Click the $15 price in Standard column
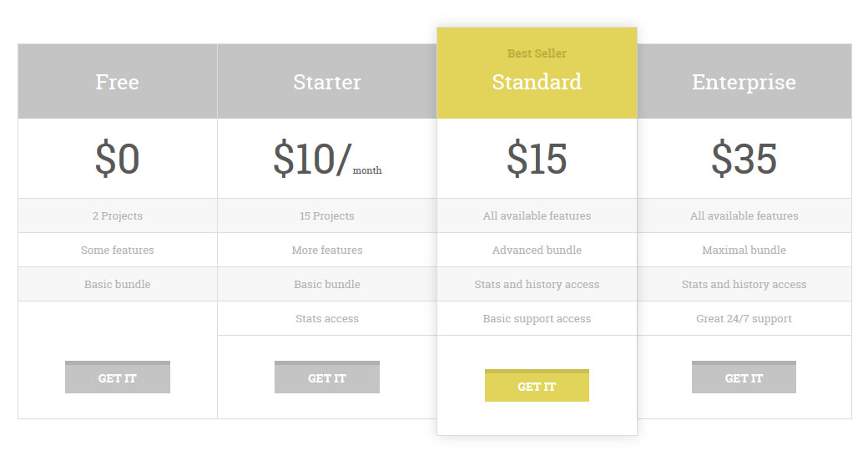This screenshot has width=868, height=466. coord(537,159)
